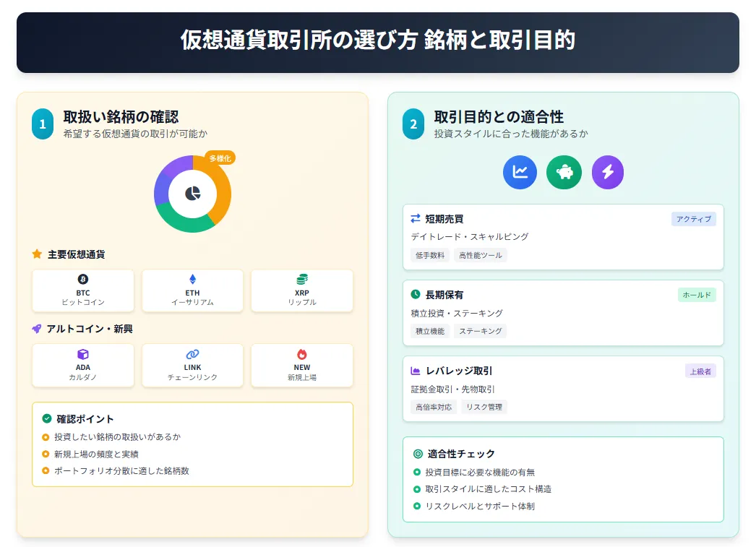Click the Ethereum icon above ETH
The image size is (756, 547).
[x=192, y=279]
